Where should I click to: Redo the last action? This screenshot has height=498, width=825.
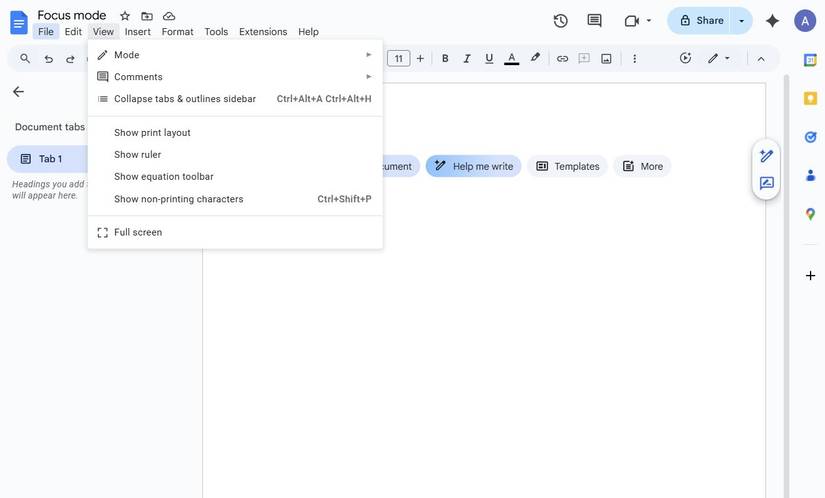[70, 59]
